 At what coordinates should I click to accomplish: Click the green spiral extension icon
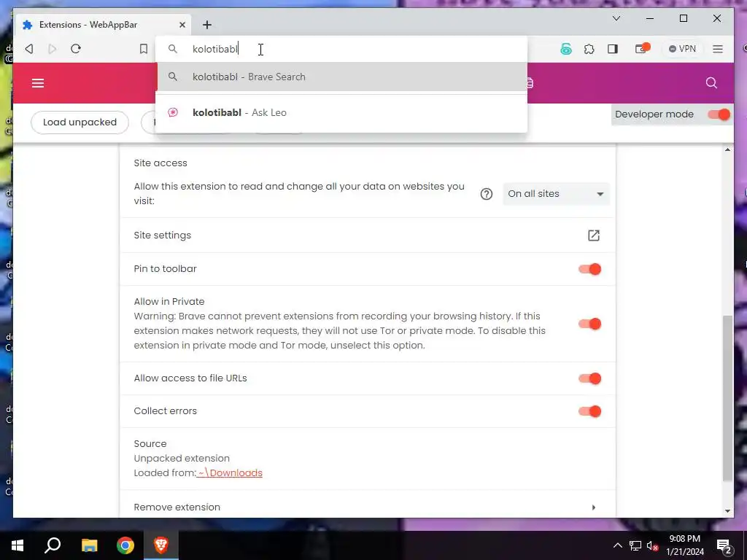pyautogui.click(x=566, y=49)
